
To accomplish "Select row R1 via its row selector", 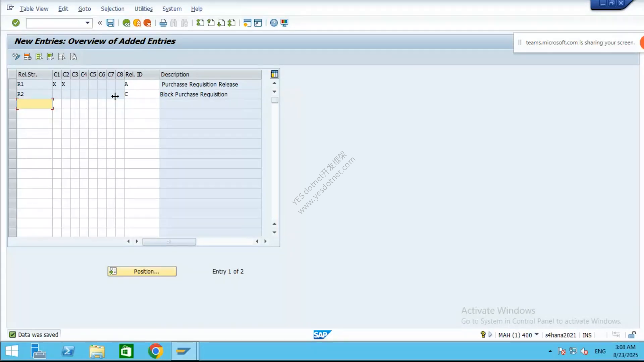I will coord(12,84).
